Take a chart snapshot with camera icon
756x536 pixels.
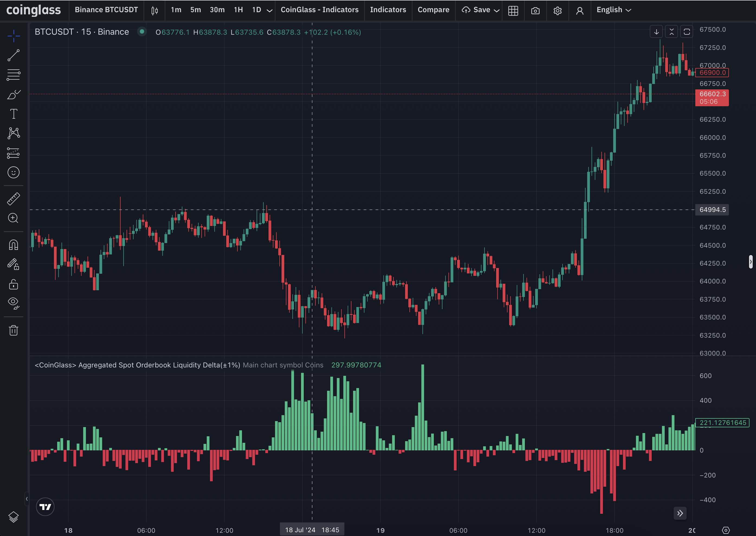(x=535, y=10)
